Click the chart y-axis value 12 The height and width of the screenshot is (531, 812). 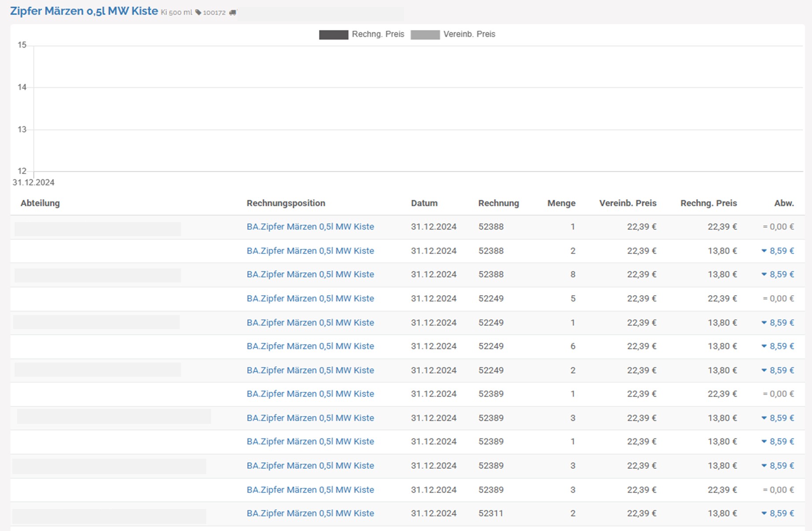click(x=22, y=171)
